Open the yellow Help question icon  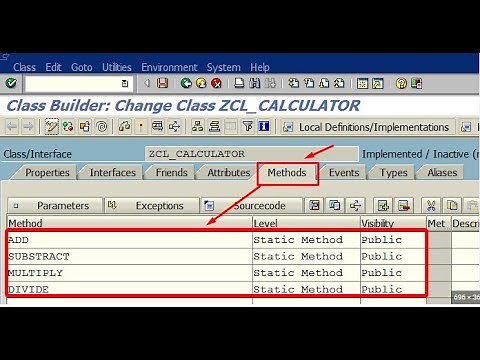401,83
